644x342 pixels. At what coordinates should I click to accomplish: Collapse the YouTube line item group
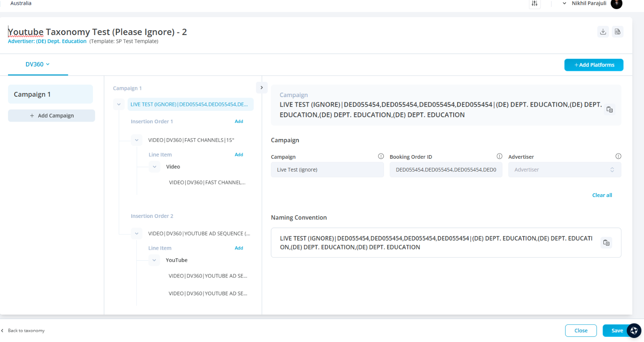[x=154, y=260]
